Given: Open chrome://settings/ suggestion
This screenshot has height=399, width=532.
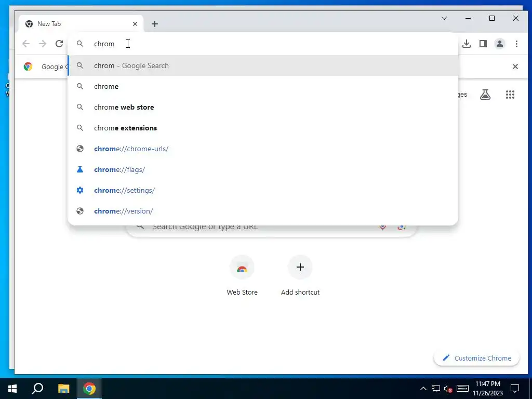Looking at the screenshot, I should [x=263, y=190].
